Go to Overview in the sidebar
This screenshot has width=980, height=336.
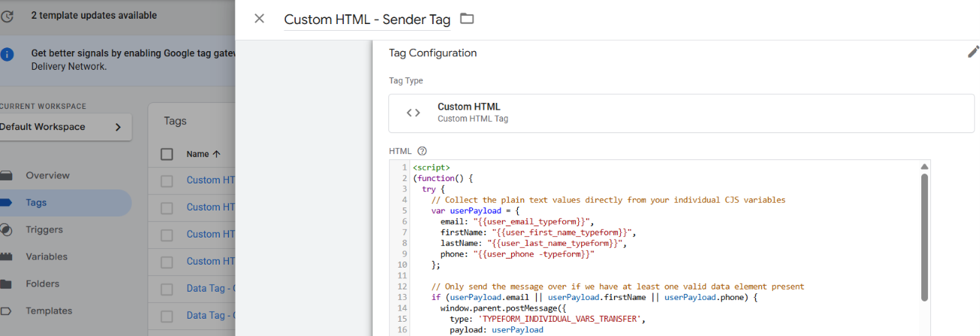(47, 175)
